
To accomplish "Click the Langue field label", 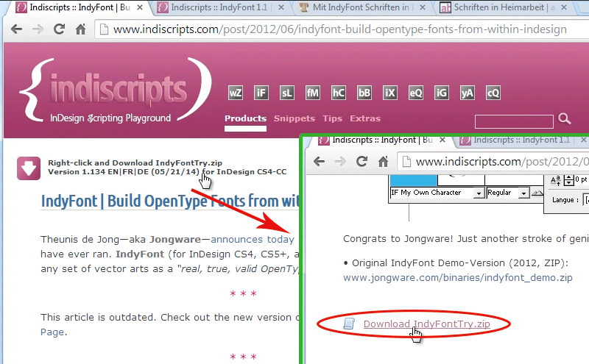I will (565, 200).
